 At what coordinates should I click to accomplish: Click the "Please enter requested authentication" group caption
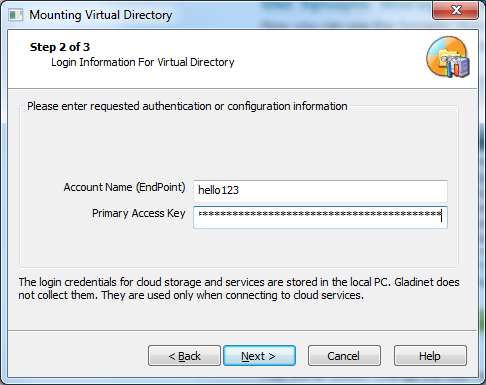[x=187, y=106]
